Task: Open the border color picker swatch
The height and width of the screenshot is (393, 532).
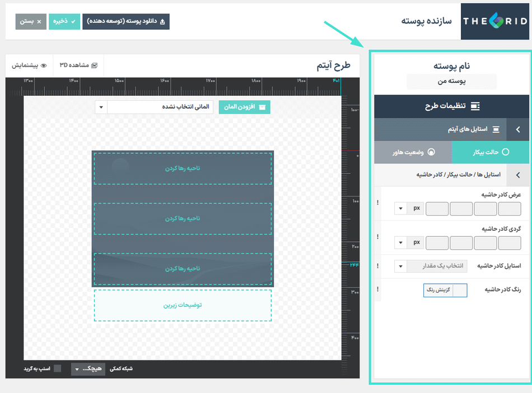Action: (459, 290)
